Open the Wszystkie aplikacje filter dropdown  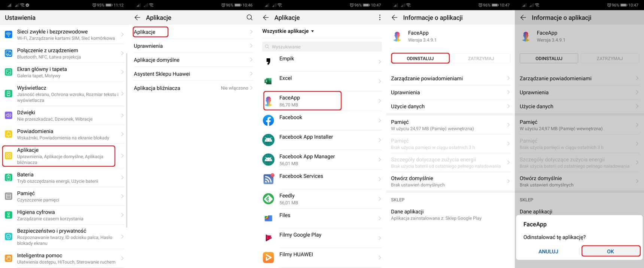[x=288, y=31]
